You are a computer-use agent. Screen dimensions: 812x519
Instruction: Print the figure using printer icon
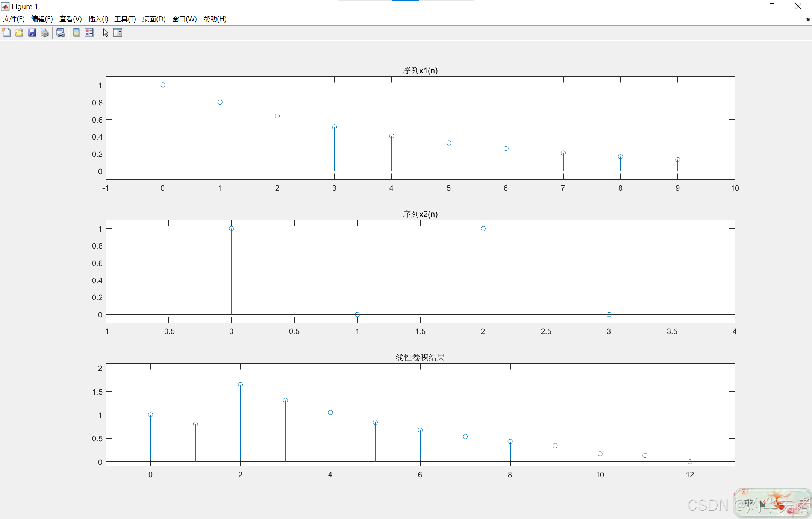click(x=45, y=33)
